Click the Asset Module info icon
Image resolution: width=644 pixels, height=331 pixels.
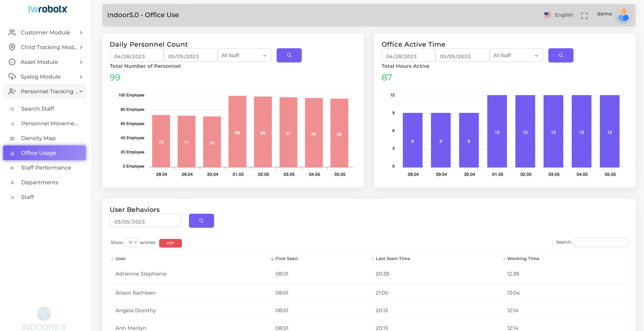[x=12, y=62]
